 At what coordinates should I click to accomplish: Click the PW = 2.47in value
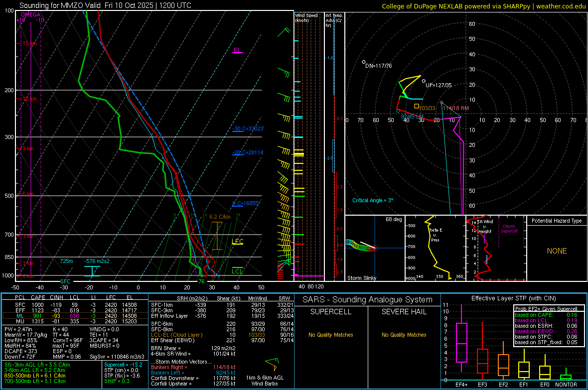click(x=18, y=329)
